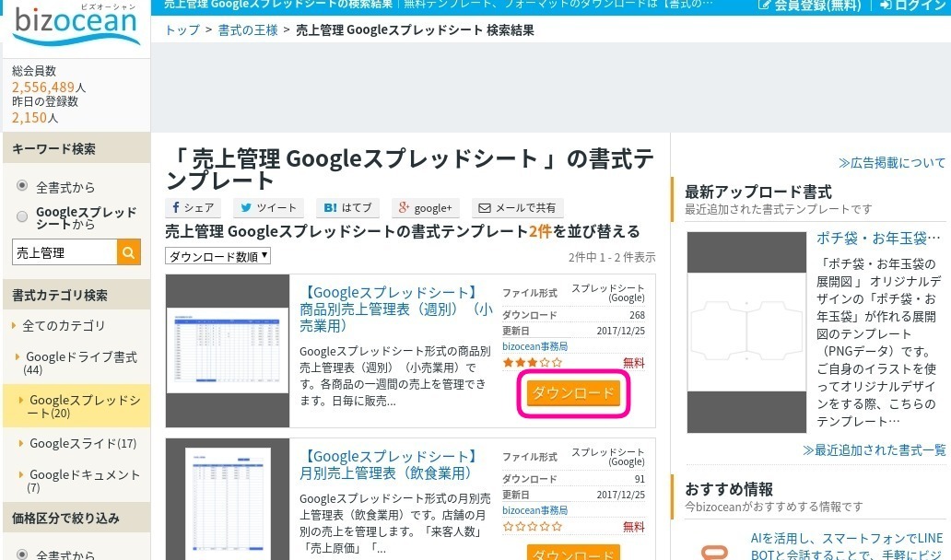Viewport: 951px width, 560px height.
Task: Open 最近追加された書式一覧 link
Action: (874, 449)
